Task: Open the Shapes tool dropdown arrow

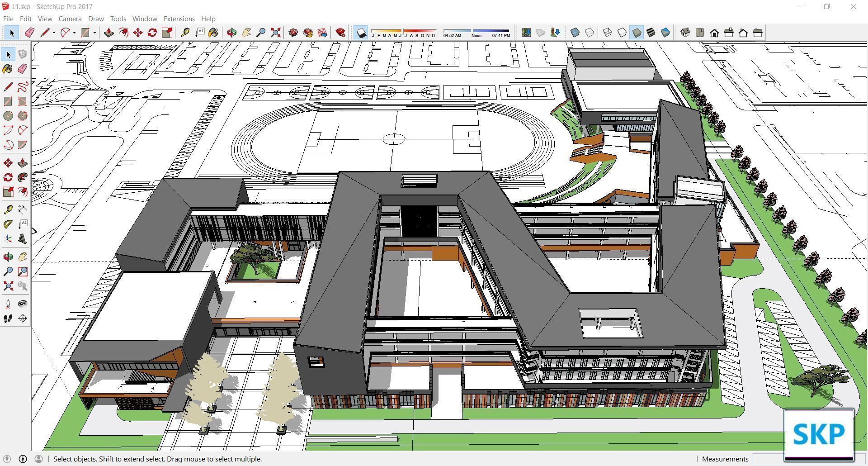Action: pos(94,33)
